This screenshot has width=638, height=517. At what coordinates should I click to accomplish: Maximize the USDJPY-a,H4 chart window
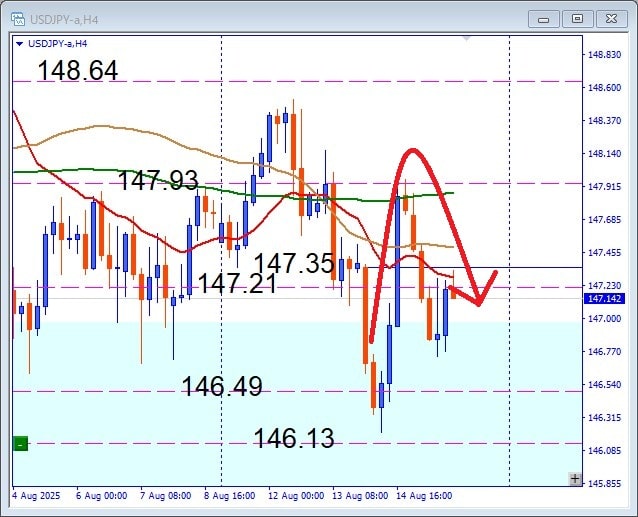coord(577,19)
